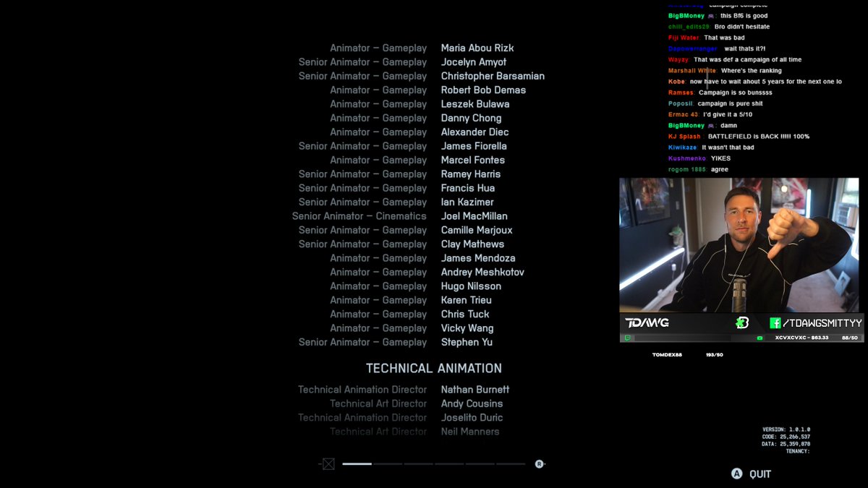Click the Facebook icon in stream overlay
868x488 pixels.
(x=775, y=323)
